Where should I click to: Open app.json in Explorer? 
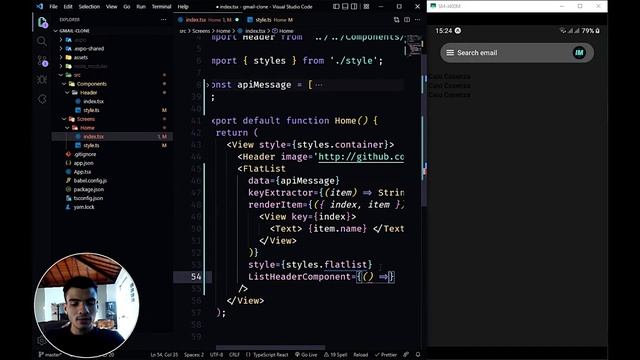pos(83,163)
